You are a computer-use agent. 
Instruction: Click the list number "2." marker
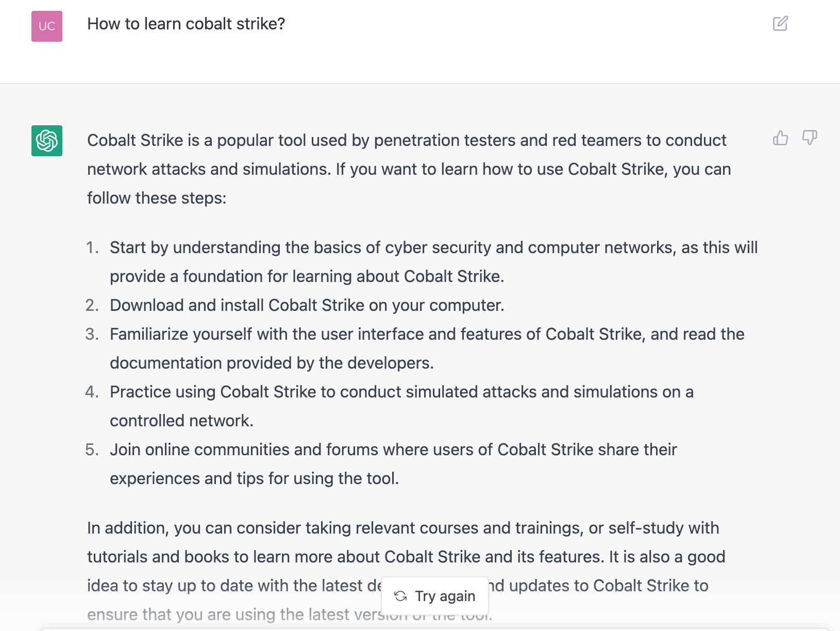pyautogui.click(x=92, y=305)
